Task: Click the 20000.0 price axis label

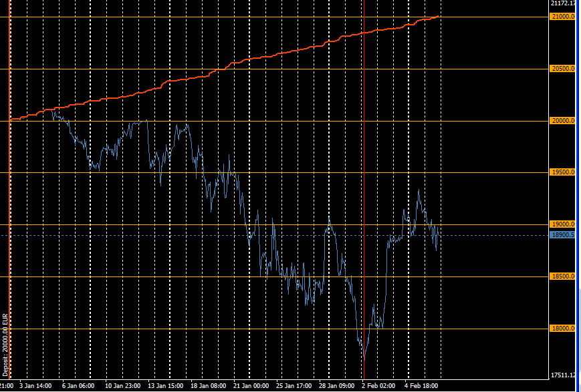Action: point(562,121)
